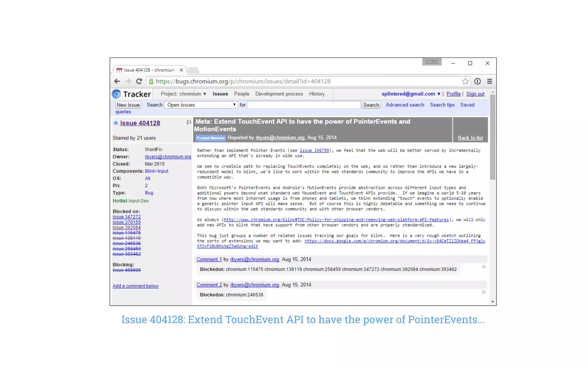Toggle the blue star next to Issue 404128
This screenshot has height=368, width=588.
(x=116, y=123)
